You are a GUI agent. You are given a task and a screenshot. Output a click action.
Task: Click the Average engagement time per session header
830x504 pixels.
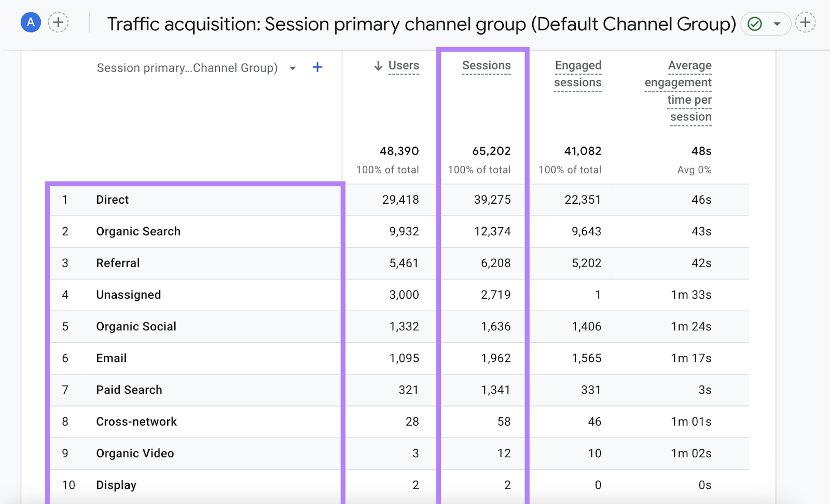coord(677,91)
